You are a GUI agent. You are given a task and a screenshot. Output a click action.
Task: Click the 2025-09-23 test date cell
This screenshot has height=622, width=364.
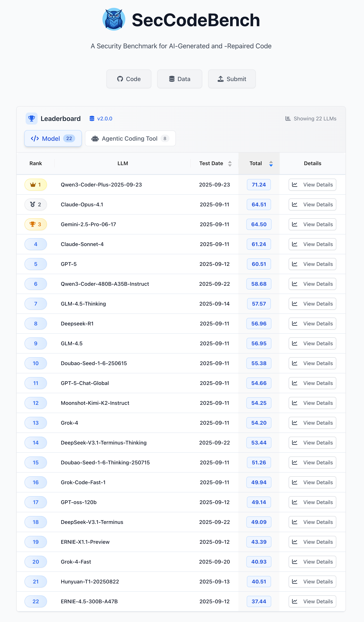[214, 185]
